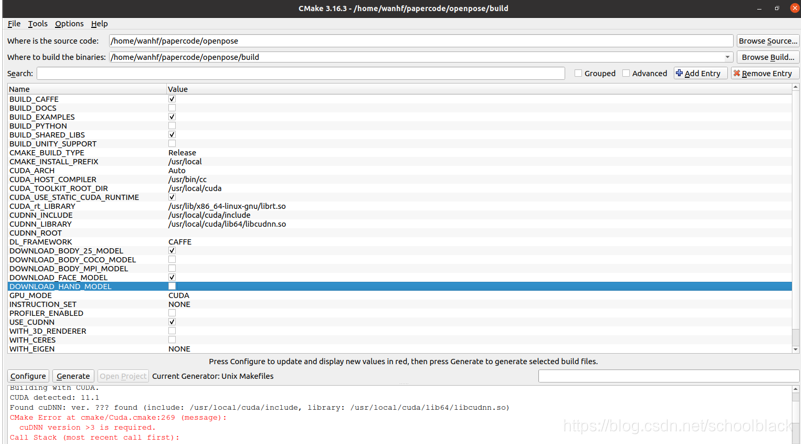Click the CAFFE value of DL_FRAMEWORK
The height and width of the screenshot is (444, 802).
pos(180,242)
